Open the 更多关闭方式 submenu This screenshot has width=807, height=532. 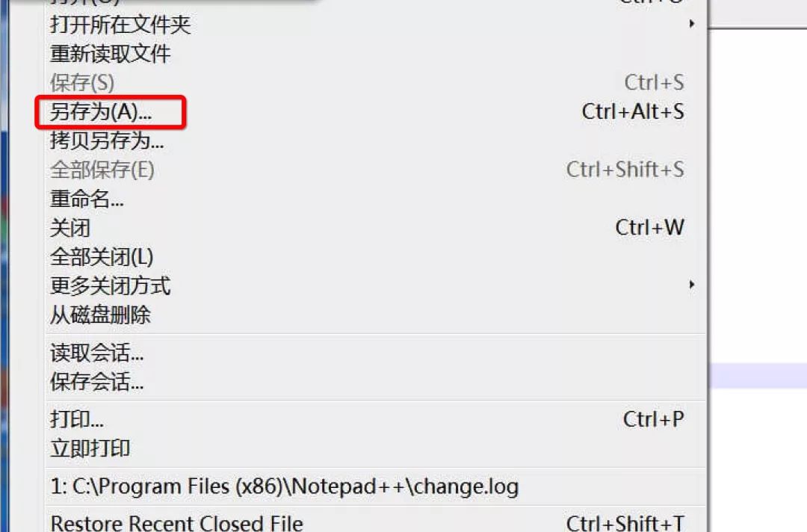click(374, 285)
